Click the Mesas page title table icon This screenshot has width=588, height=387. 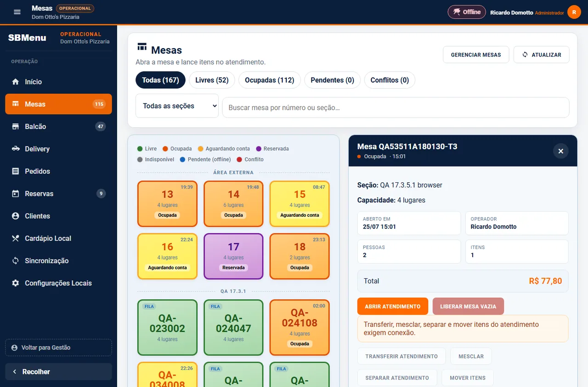(x=142, y=47)
